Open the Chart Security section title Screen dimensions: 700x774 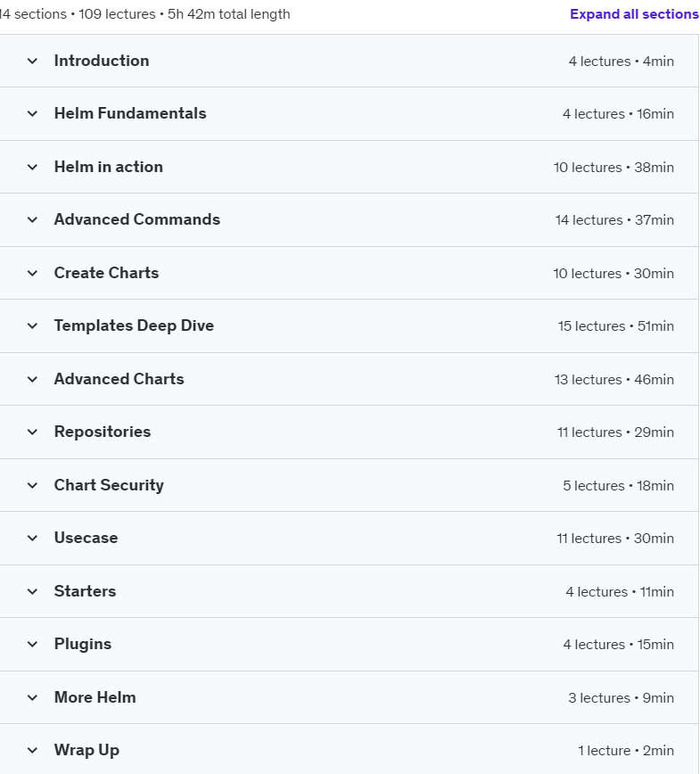[x=109, y=485]
